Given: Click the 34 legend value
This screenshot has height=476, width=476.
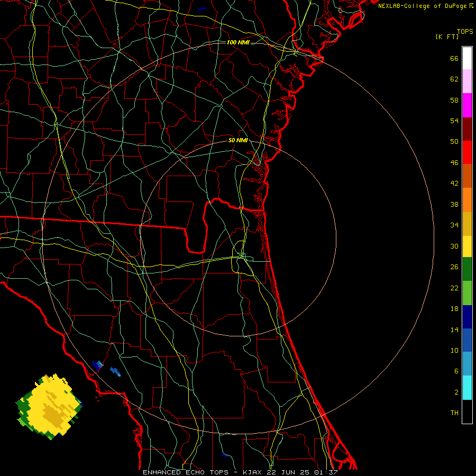Looking at the screenshot, I should click(x=454, y=225).
